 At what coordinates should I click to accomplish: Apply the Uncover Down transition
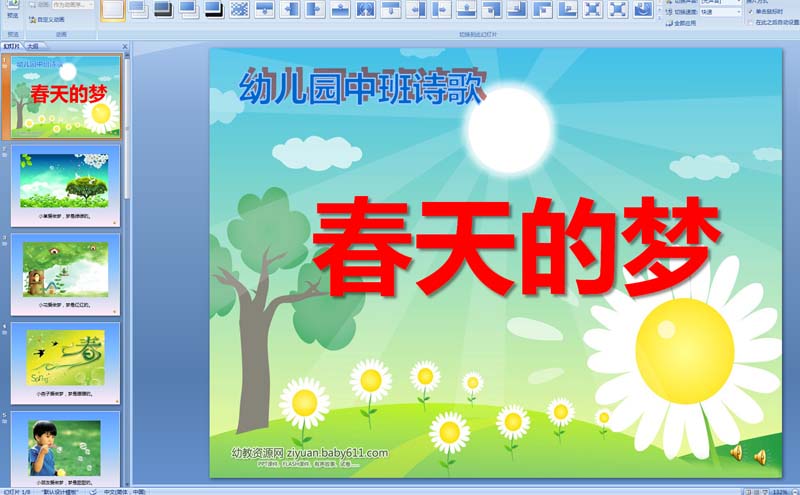(x=391, y=9)
